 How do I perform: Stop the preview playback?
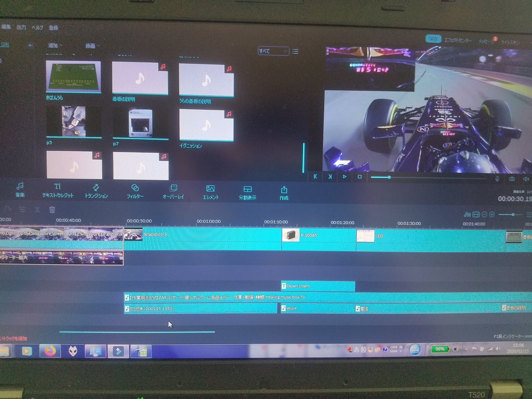point(360,177)
